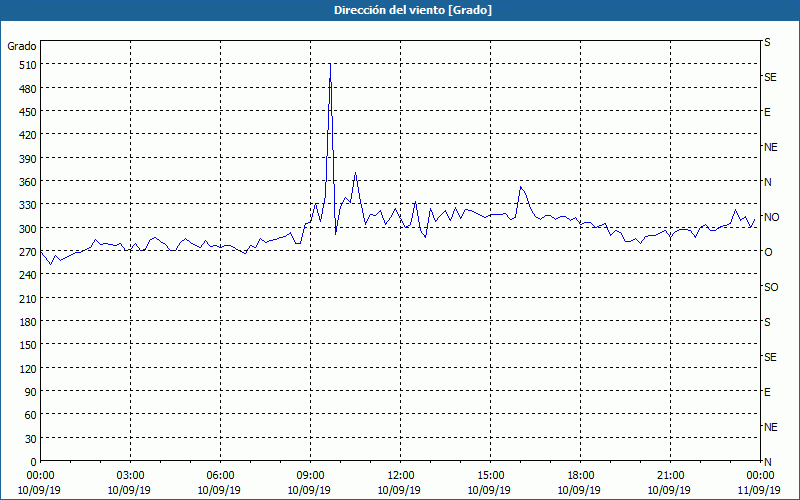Click the 'SE' compass label level with 120
800x500 pixels.
(x=770, y=357)
